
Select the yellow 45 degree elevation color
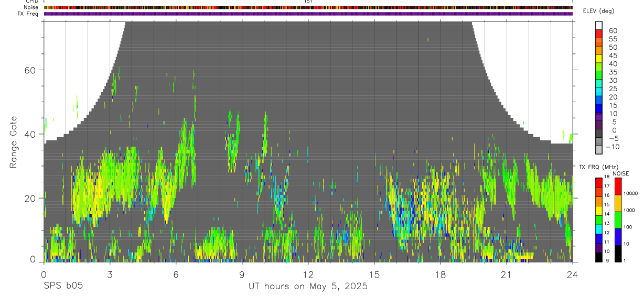click(598, 58)
